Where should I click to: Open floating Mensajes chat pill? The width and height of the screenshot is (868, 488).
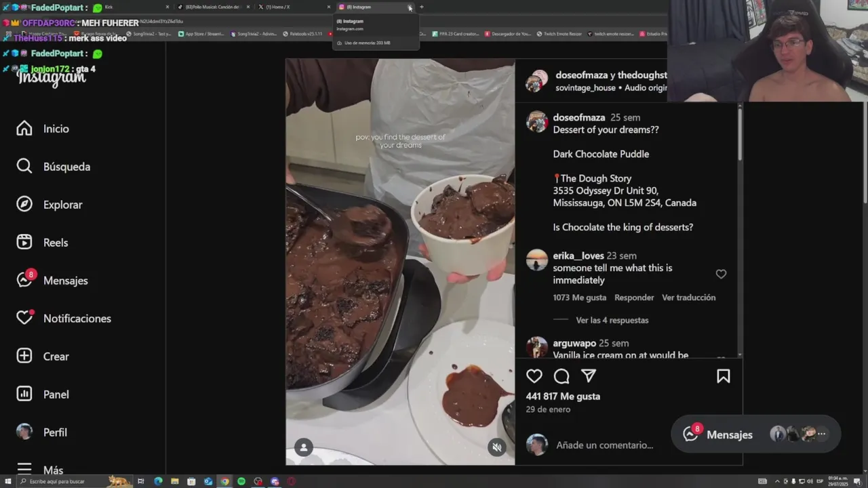(x=756, y=434)
